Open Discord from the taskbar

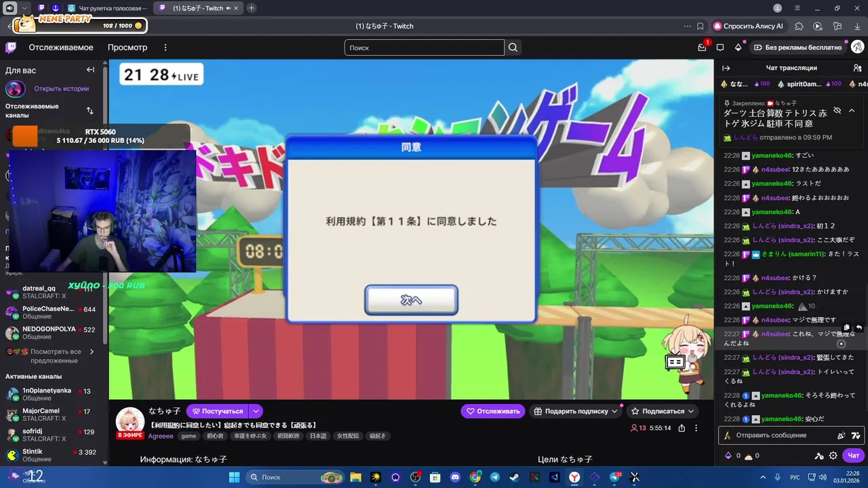tap(455, 477)
